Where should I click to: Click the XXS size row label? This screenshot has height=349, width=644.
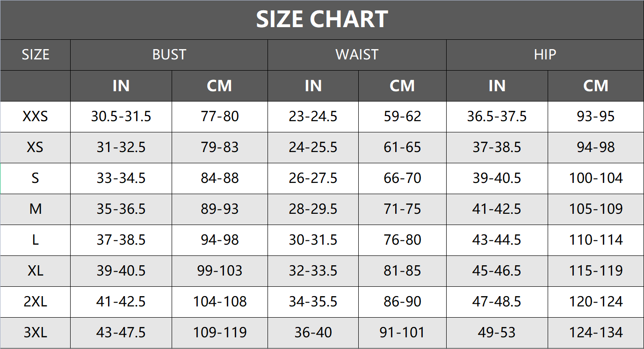coord(35,116)
